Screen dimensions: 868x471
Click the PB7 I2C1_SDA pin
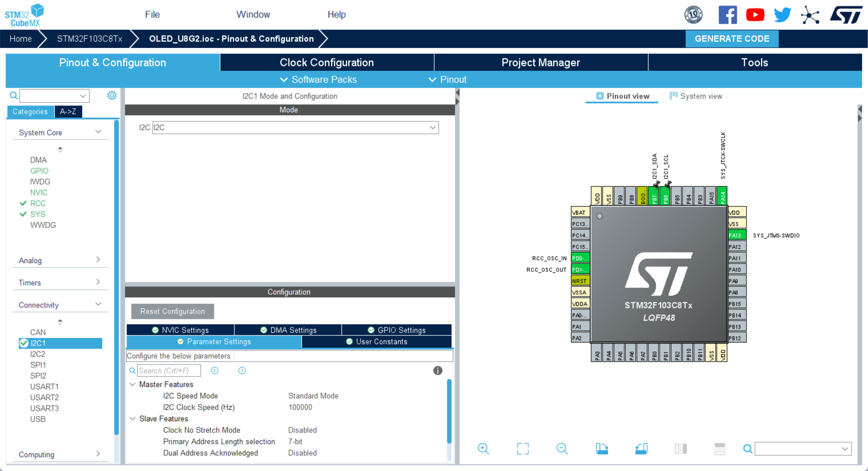(654, 196)
